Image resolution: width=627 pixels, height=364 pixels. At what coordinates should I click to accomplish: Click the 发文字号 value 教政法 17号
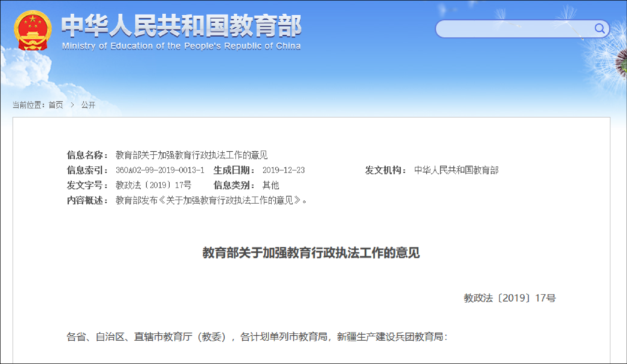click(154, 185)
